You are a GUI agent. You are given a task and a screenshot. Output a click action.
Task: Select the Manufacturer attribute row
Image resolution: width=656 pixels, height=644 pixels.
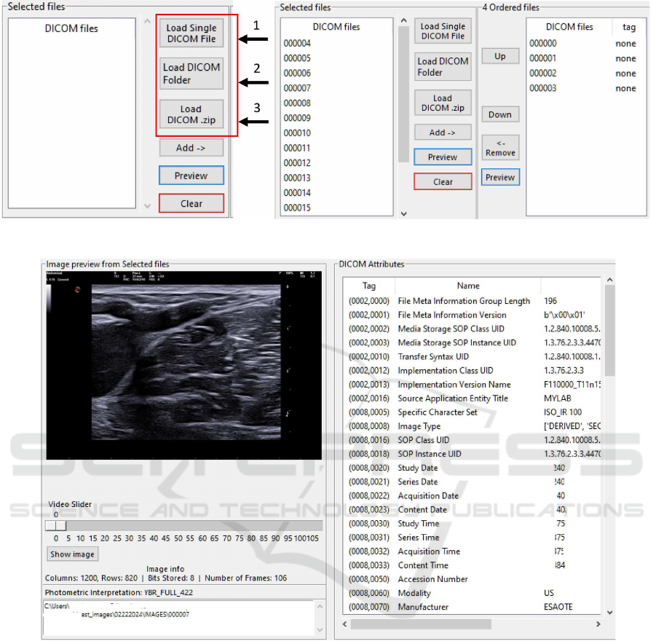[x=472, y=607]
